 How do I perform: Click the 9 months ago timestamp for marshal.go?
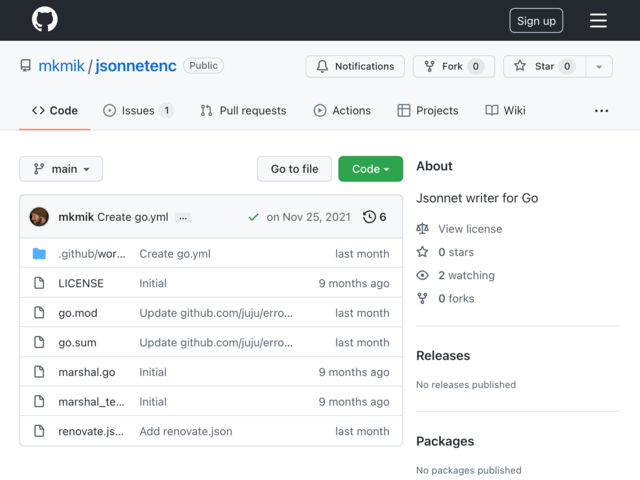tap(354, 372)
